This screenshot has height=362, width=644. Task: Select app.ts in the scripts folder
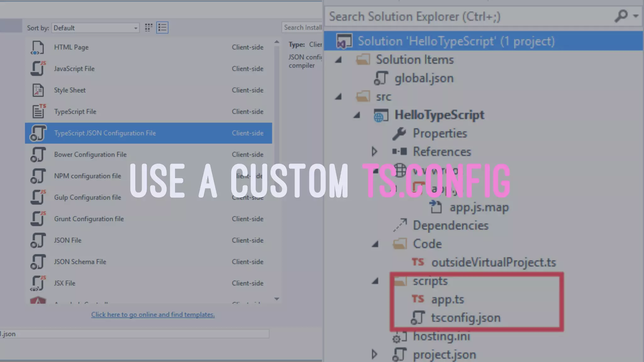pos(447,299)
